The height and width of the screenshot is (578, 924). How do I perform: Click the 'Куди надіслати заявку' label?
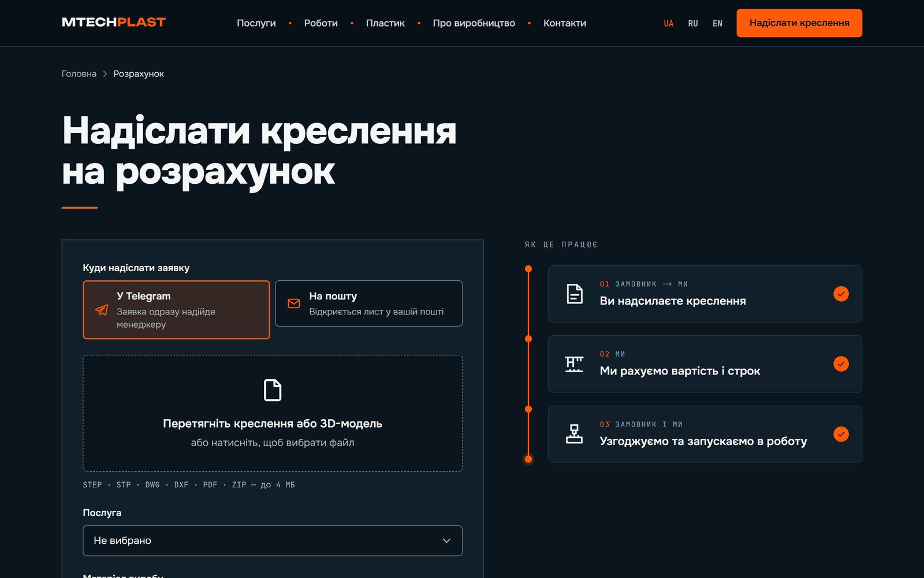pyautogui.click(x=136, y=268)
